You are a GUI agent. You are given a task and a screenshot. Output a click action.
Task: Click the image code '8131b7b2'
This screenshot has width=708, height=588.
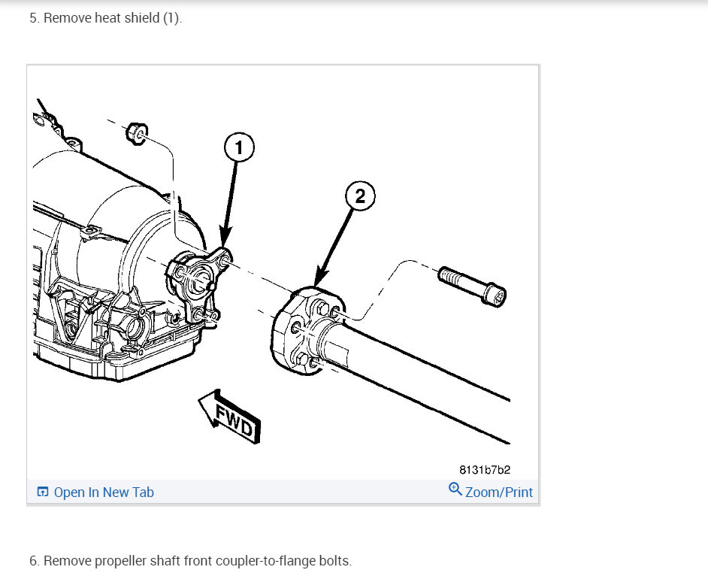(485, 470)
